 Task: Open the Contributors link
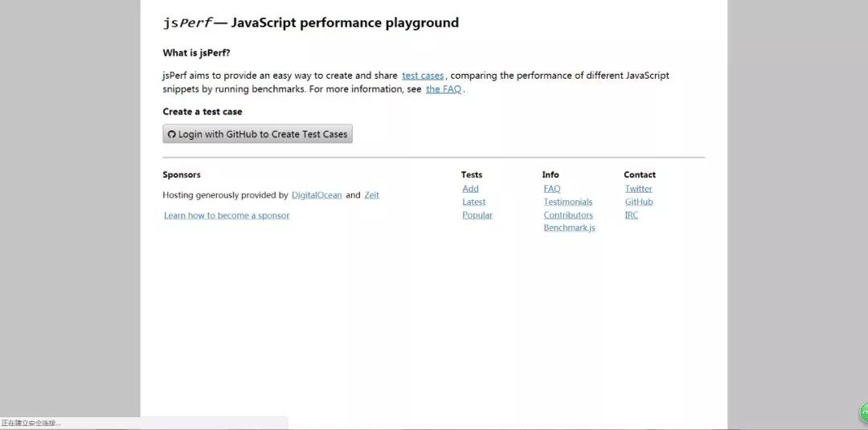568,215
